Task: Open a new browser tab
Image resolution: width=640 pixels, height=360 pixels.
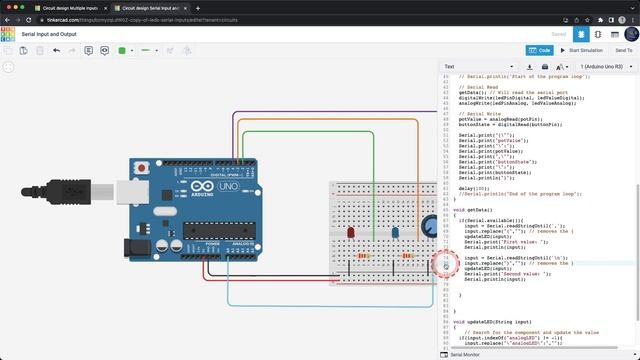Action: click(198, 8)
